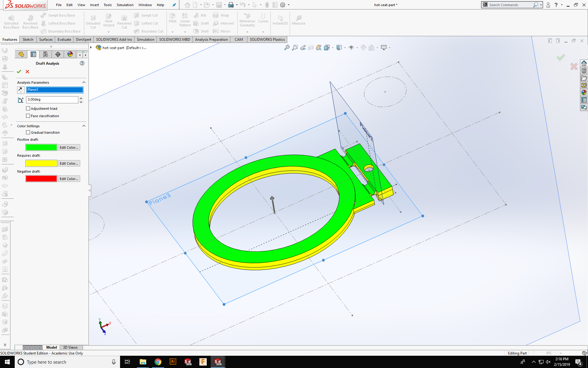Screen dimensions: 588x368
Task: Click the Zoom to Fit icon
Action: click(287, 48)
